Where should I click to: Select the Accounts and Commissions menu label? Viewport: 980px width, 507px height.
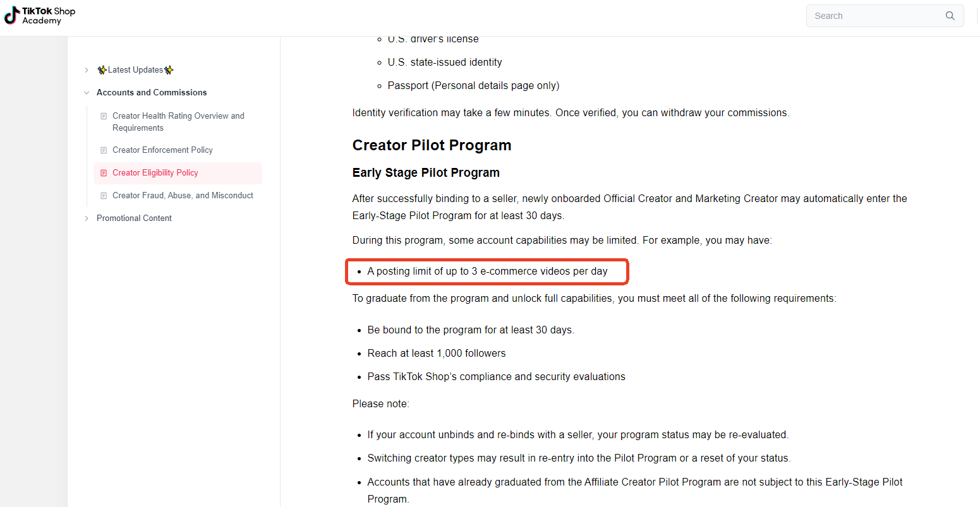[x=152, y=93]
